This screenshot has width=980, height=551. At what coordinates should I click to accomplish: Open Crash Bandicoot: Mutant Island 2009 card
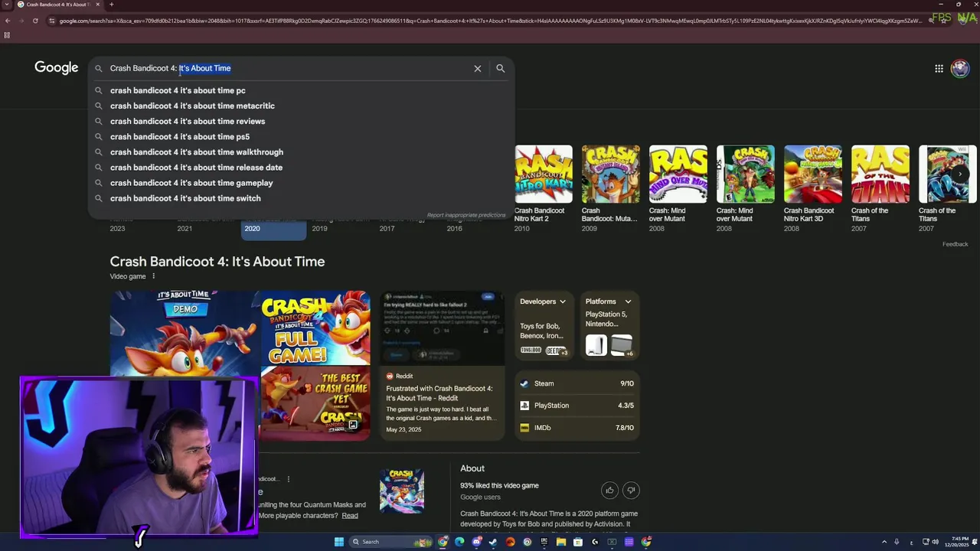[610, 189]
